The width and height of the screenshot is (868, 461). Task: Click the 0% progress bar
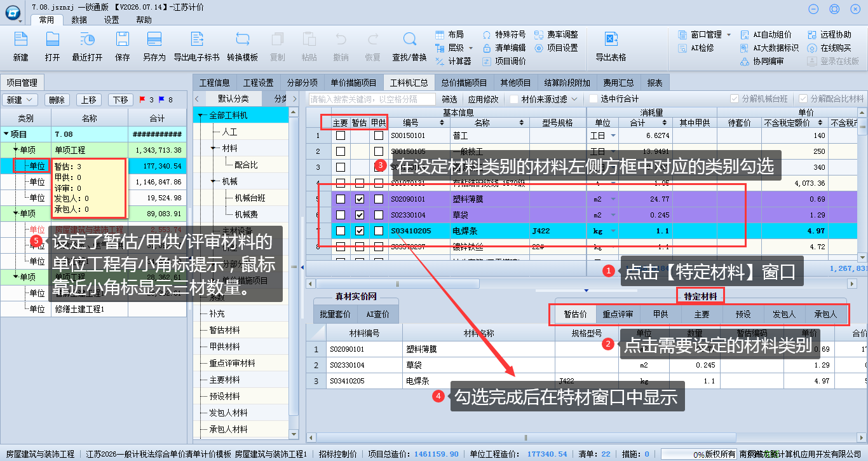coord(699,455)
